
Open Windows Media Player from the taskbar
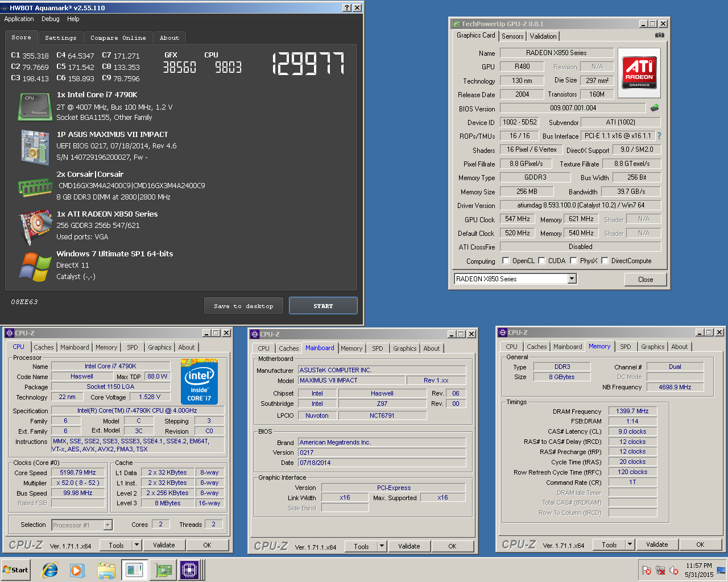coord(77,570)
